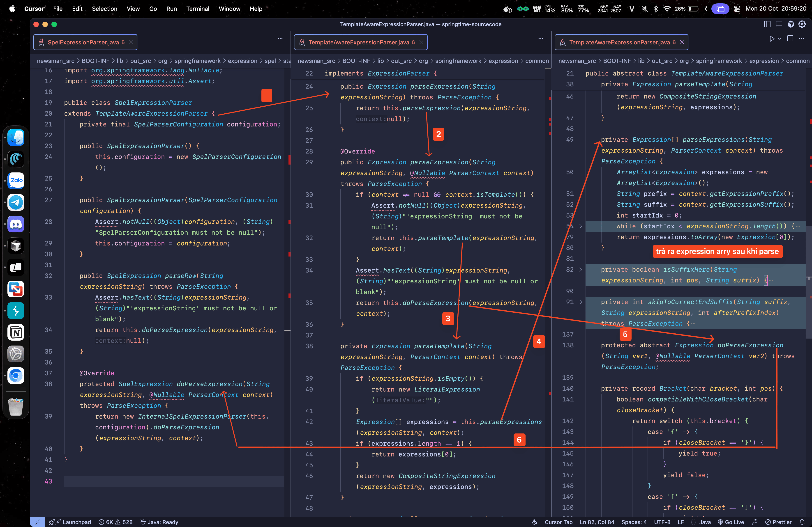Click errors and warnings count 6K 528
812x527 pixels.
116,522
